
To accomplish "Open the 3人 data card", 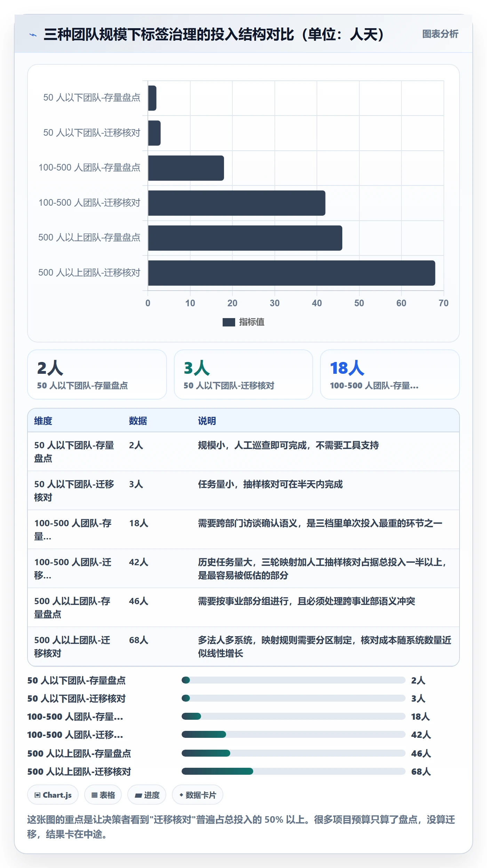I will [x=243, y=374].
